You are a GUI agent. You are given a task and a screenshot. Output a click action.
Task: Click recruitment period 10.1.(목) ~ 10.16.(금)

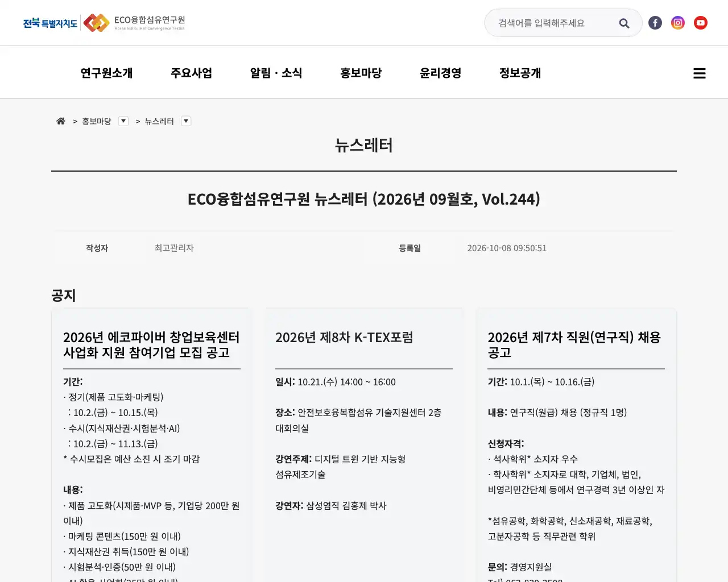click(x=552, y=382)
